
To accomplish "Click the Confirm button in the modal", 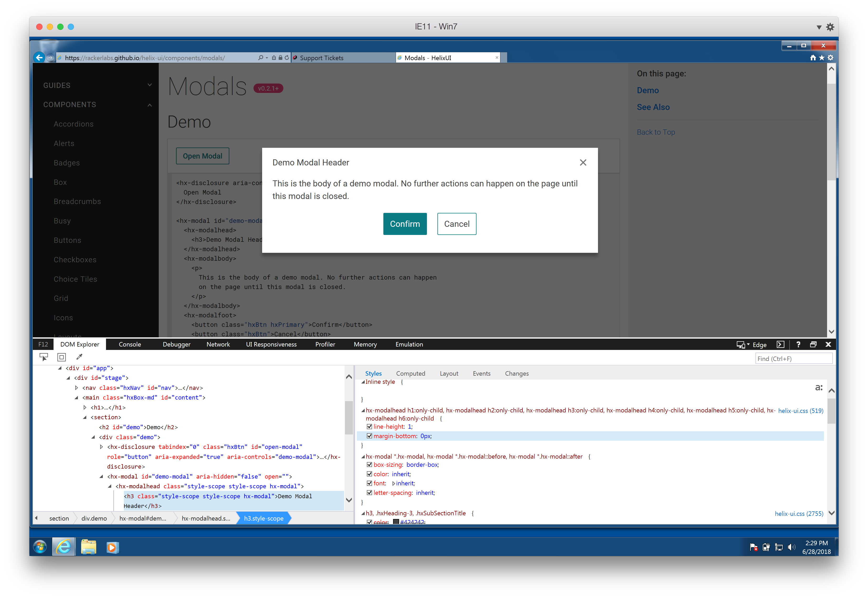I will 405,224.
